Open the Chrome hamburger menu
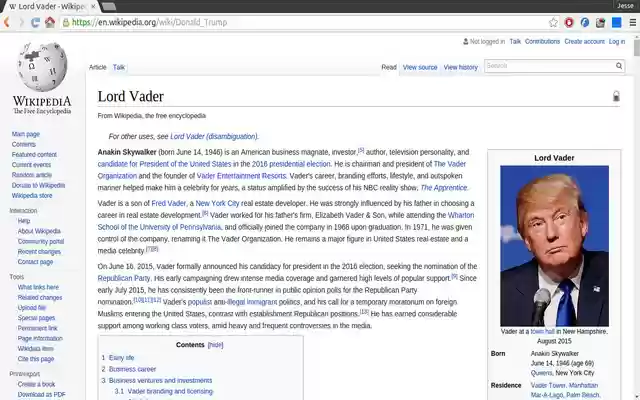 click(x=632, y=22)
